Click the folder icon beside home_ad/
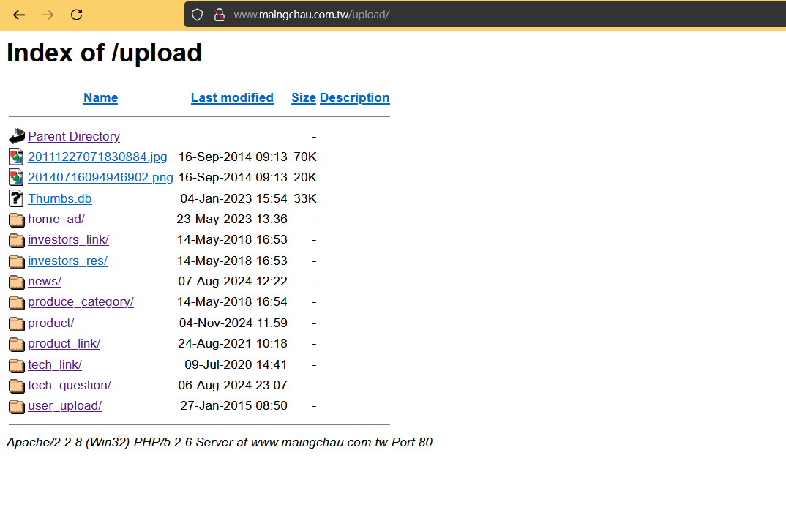This screenshot has height=532, width=786. tap(17, 220)
